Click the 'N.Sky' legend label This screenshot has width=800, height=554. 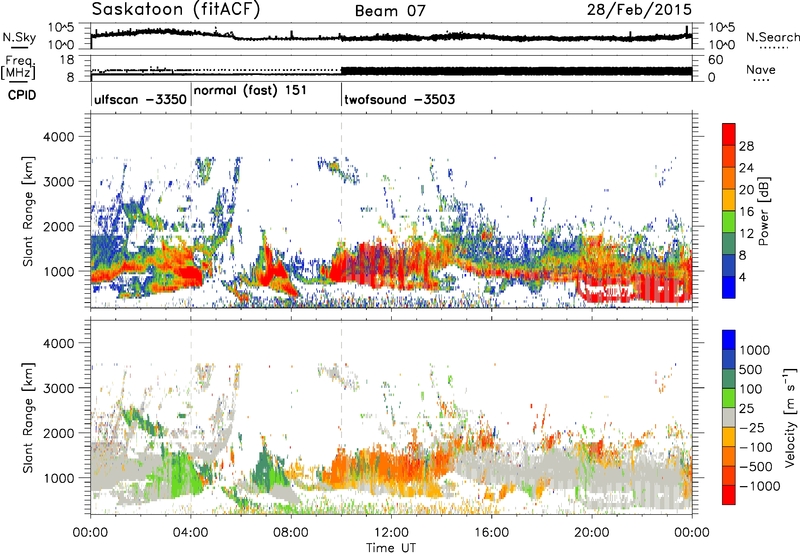(19, 37)
